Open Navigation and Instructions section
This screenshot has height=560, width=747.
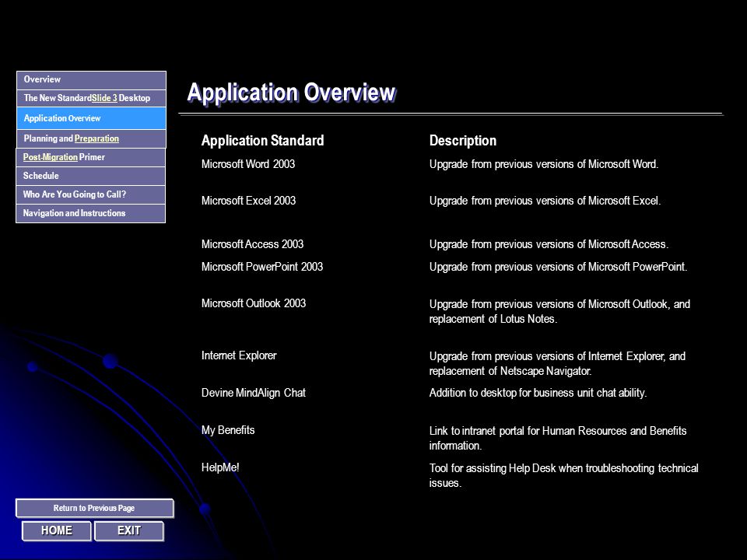pos(90,213)
